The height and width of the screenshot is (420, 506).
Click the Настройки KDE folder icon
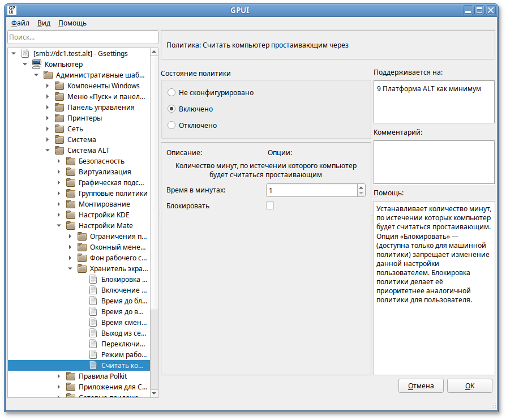[70, 215]
